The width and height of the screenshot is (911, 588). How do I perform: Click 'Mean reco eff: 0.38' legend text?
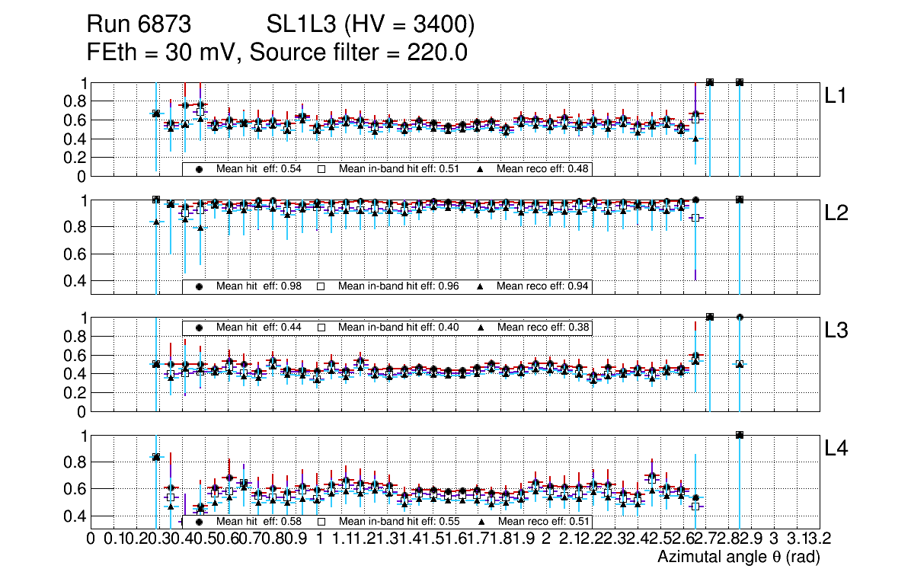(543, 327)
